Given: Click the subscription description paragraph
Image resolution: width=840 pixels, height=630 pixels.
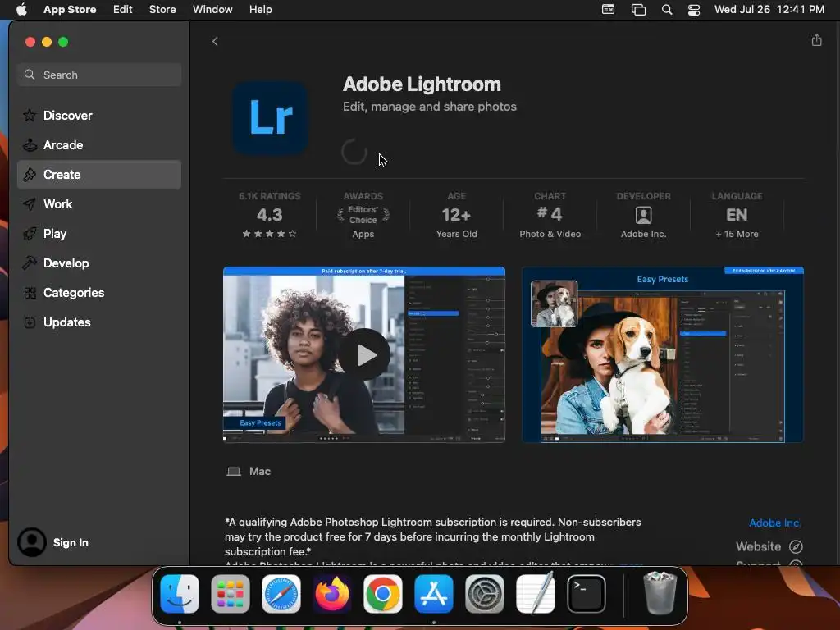Looking at the screenshot, I should (x=433, y=536).
